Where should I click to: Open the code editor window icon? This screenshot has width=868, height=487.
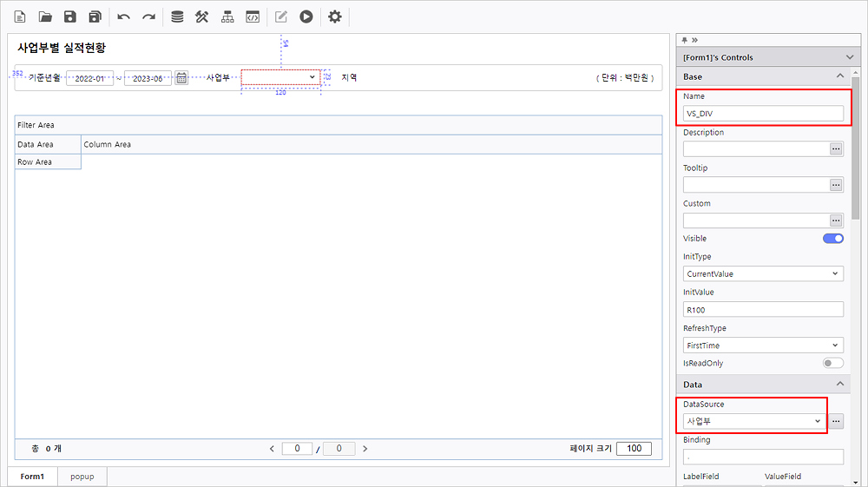[x=253, y=16]
